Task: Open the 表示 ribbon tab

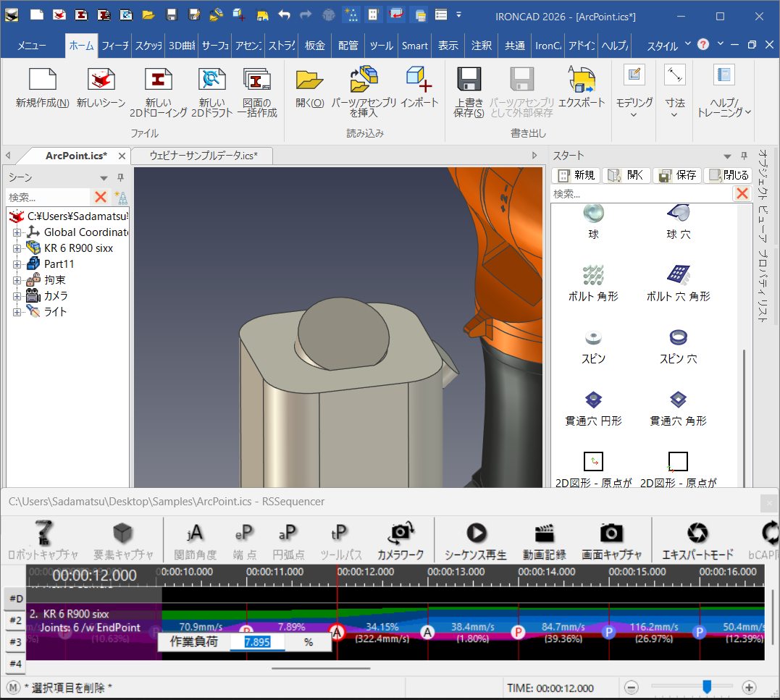Action: tap(448, 46)
